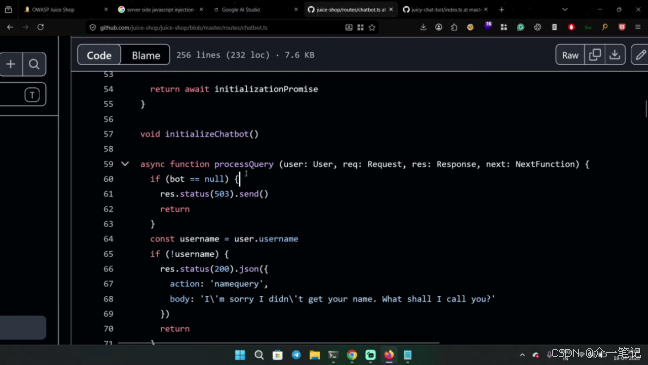Open a new browser tab with plus

[501, 10]
